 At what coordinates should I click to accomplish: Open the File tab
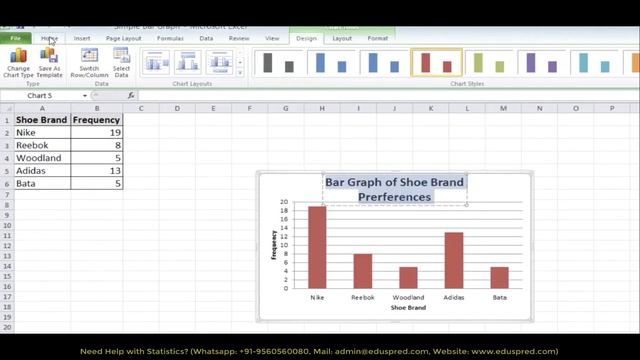click(16, 38)
